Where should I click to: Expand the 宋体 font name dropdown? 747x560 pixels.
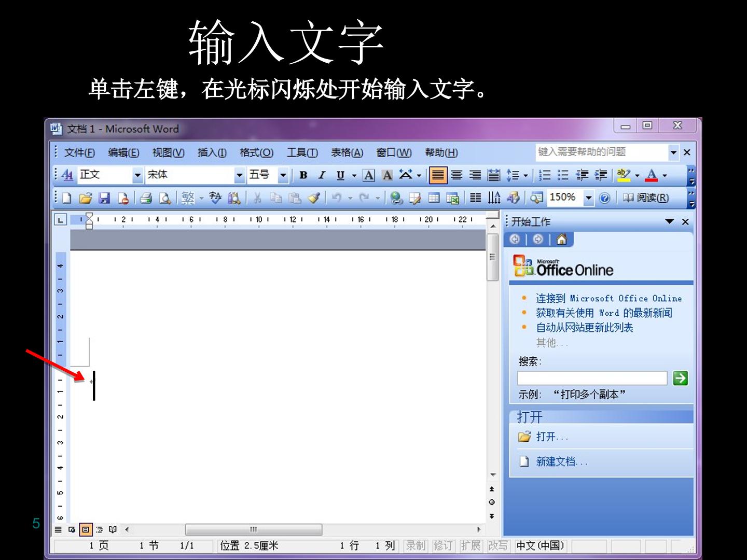point(239,175)
